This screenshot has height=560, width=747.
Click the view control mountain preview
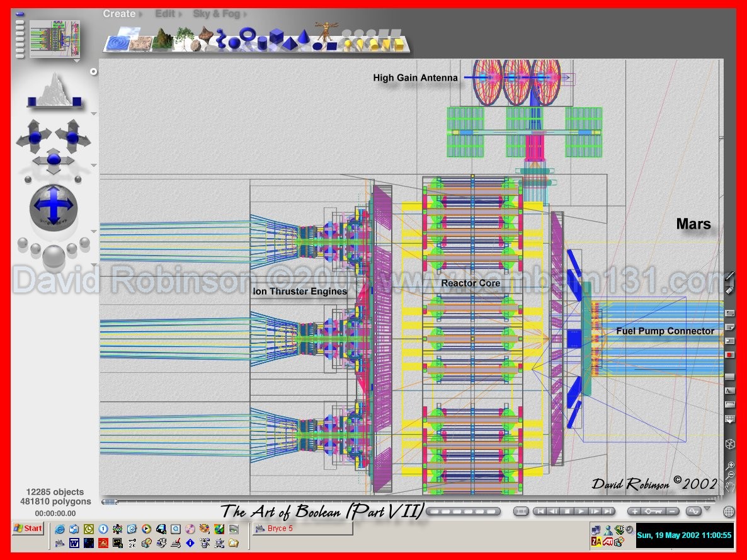pos(54,91)
